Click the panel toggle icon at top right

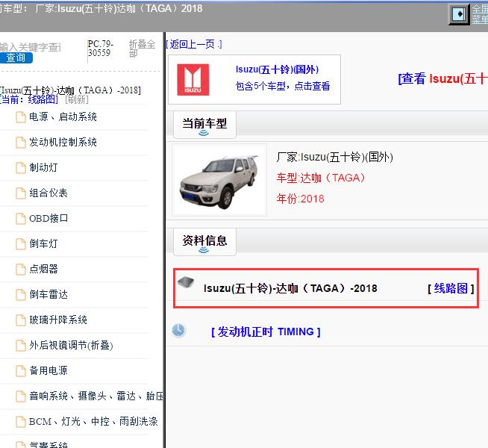459,14
